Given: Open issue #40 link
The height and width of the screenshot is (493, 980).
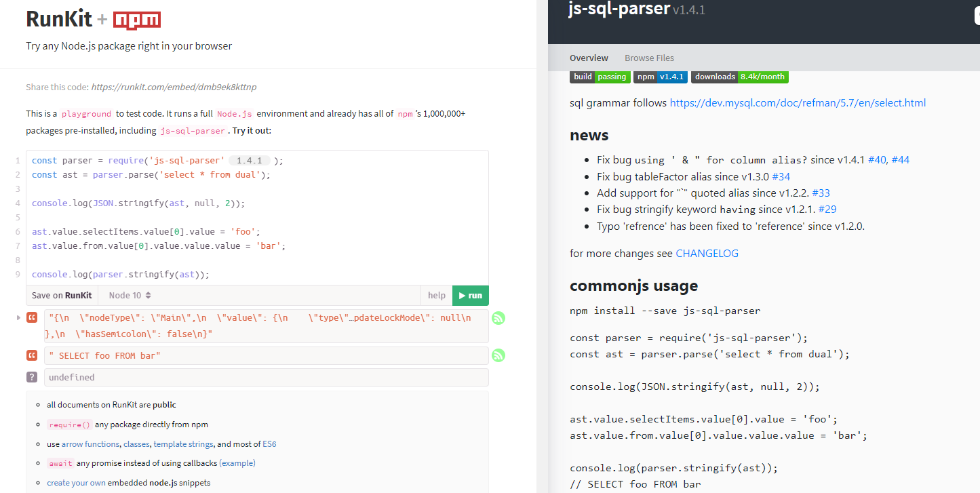Looking at the screenshot, I should [878, 160].
